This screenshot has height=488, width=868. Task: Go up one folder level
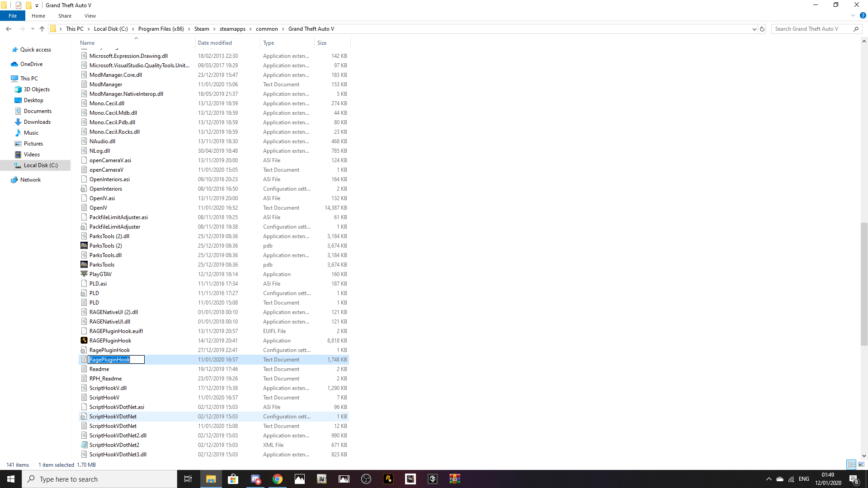click(42, 29)
